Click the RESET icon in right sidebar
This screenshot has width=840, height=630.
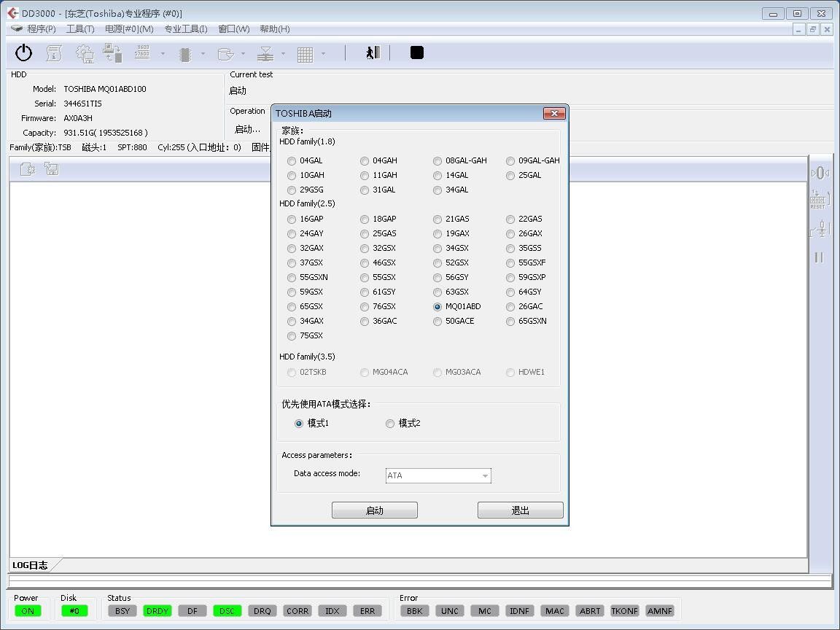pos(819,199)
